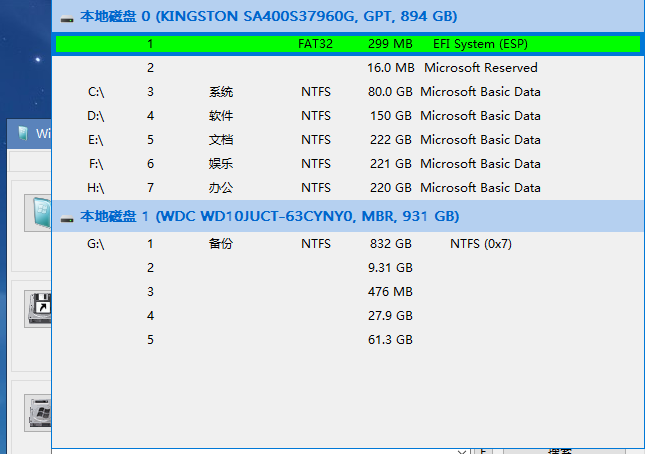Viewport: 645px width, 454px height.
Task: Click the icon in the background Wi window's title bar
Action: 23,133
